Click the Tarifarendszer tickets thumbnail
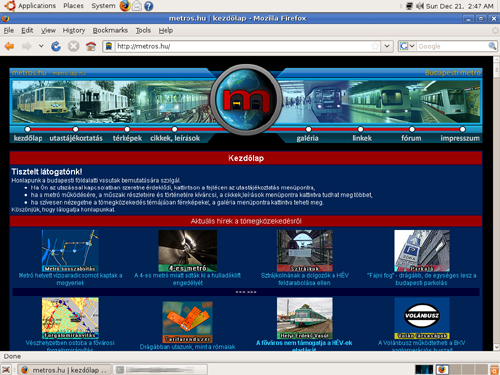Image resolution: width=500 pixels, height=375 pixels. point(188,322)
